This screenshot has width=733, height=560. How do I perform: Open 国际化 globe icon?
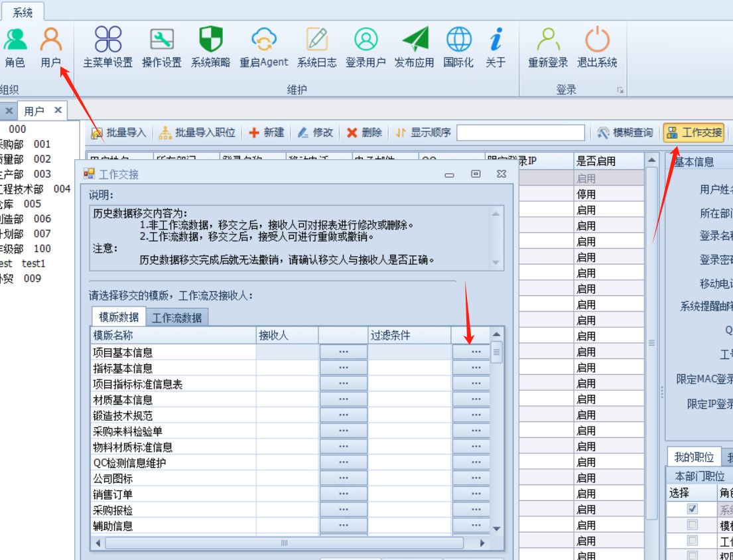pos(458,48)
